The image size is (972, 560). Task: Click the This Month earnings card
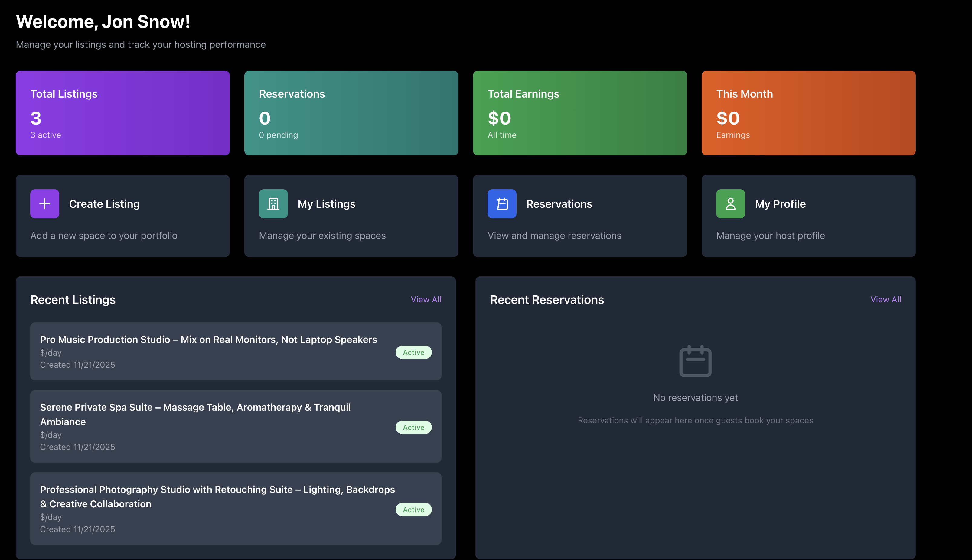coord(808,113)
